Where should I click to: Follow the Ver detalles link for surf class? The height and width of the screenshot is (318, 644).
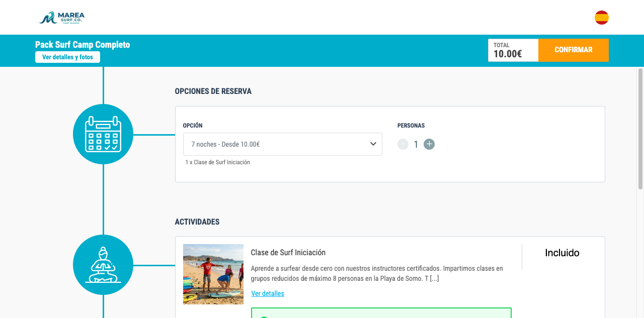pos(268,293)
